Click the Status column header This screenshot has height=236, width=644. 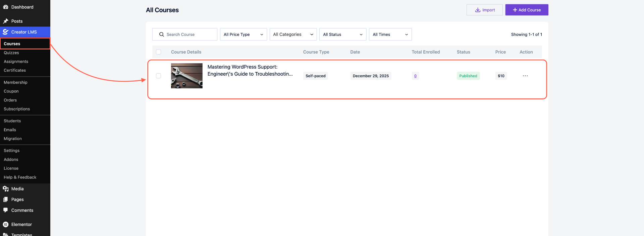463,52
